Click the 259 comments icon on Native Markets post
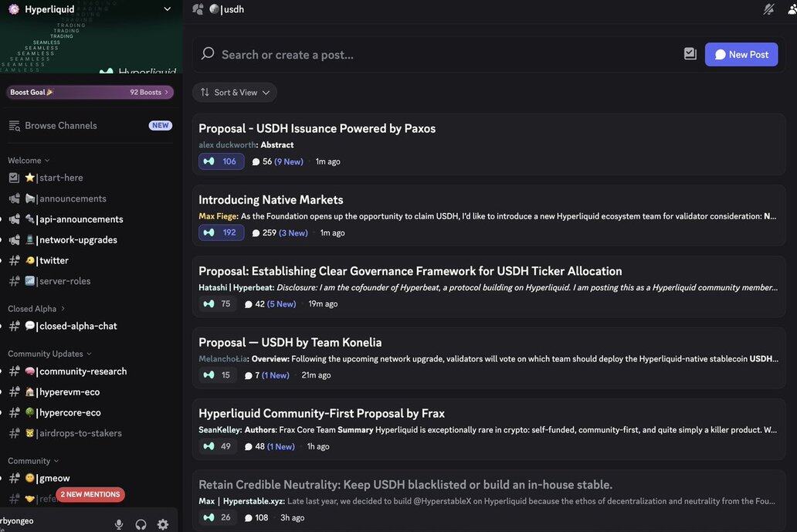The image size is (797, 532). pyautogui.click(x=256, y=232)
